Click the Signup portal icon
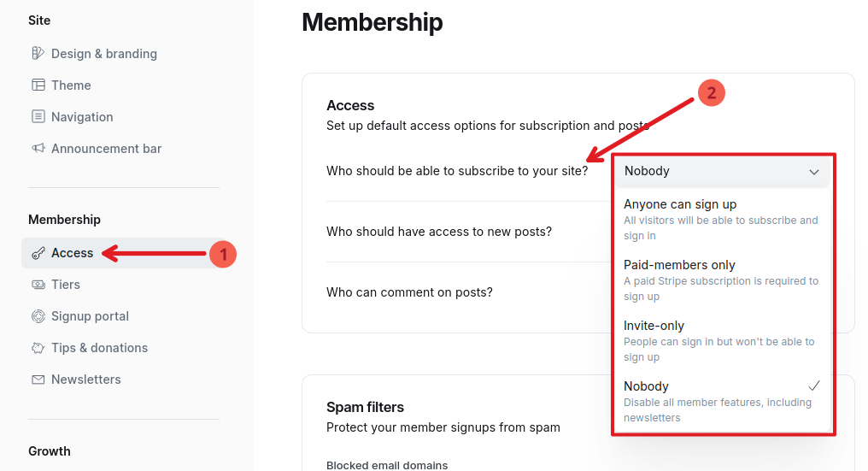This screenshot has width=868, height=471. click(38, 316)
